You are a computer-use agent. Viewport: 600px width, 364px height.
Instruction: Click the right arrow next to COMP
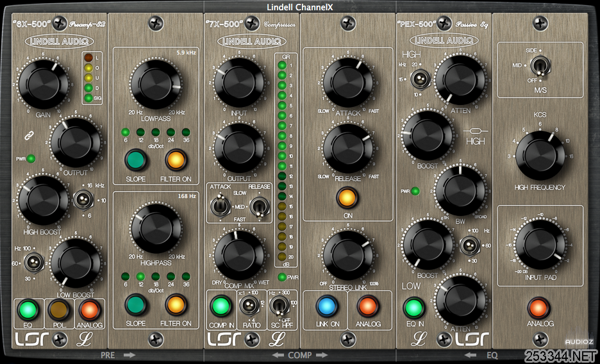321,355
